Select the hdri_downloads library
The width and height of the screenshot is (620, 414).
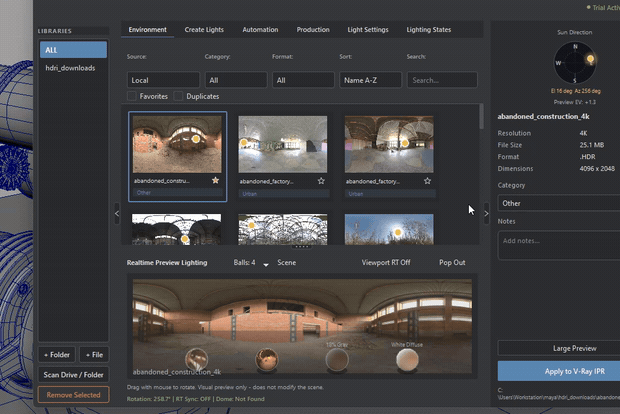pyautogui.click(x=70, y=68)
